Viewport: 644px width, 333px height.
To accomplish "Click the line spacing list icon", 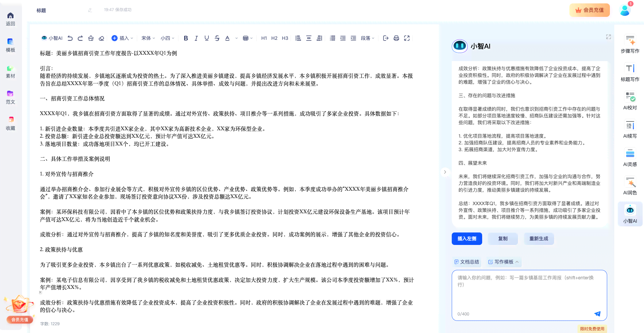I will point(332,38).
